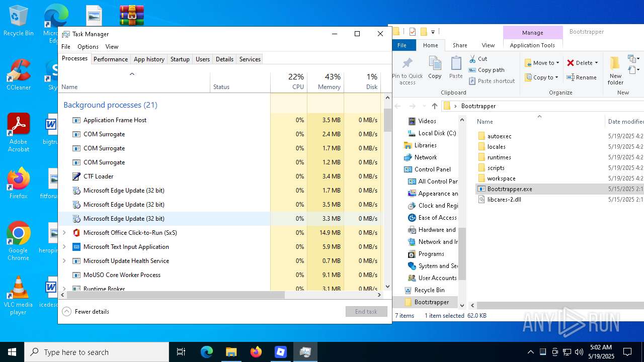Viewport: 644px width, 362px height.
Task: Open Explorer View ribbon tab
Action: click(x=488, y=45)
